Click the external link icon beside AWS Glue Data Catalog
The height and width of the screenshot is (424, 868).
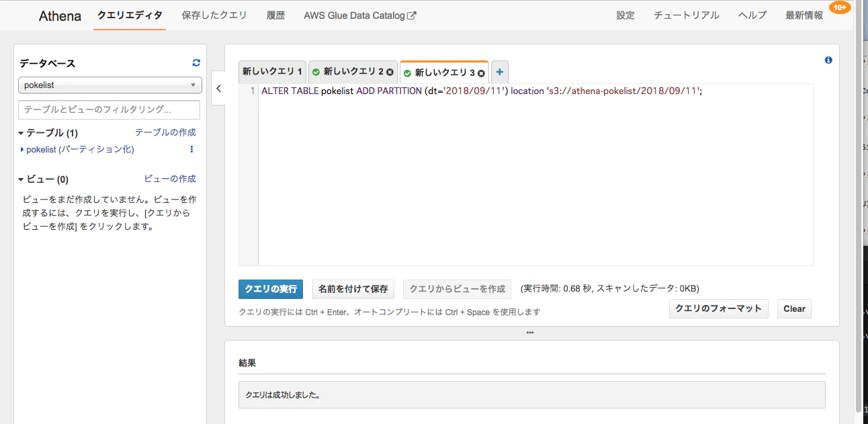pos(412,15)
